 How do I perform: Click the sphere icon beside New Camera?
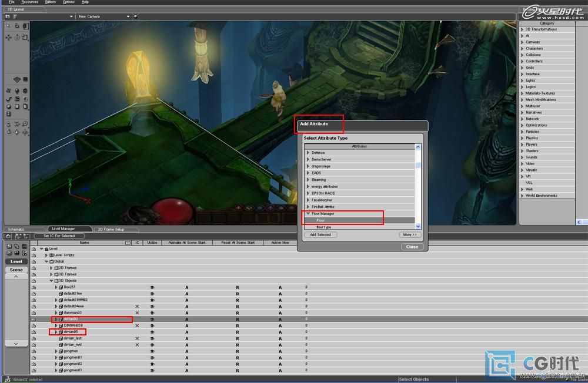135,16
